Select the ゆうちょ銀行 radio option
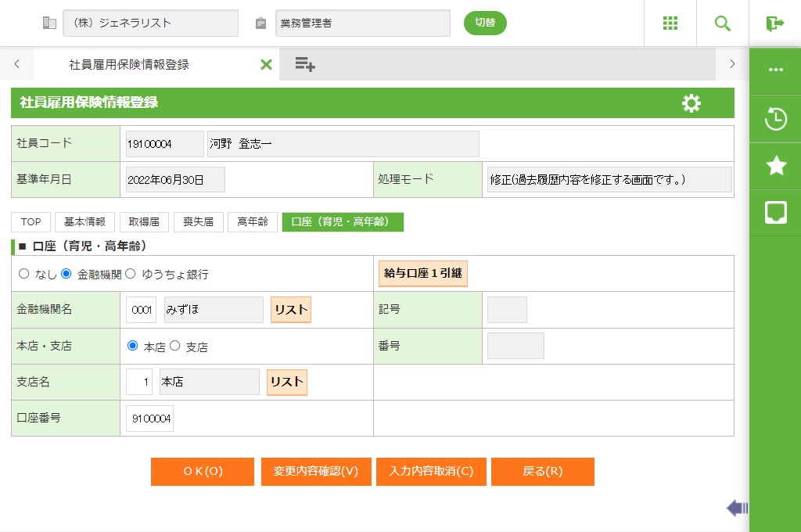The image size is (801, 532). coord(131,274)
